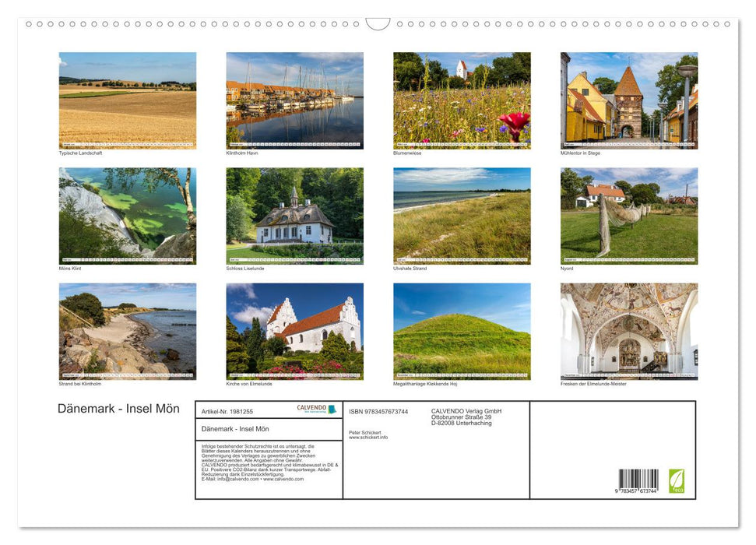Select the Nyord fishing nets photo
The height and width of the screenshot is (545, 756).
coord(629,216)
